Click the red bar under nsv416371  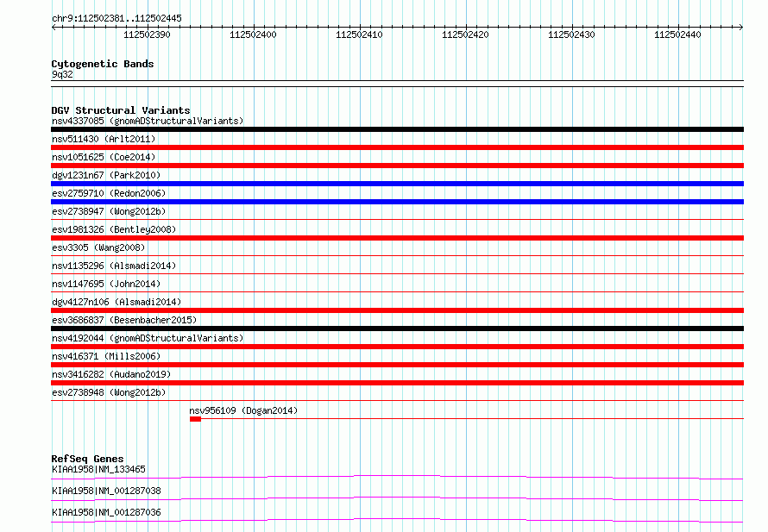(x=397, y=365)
